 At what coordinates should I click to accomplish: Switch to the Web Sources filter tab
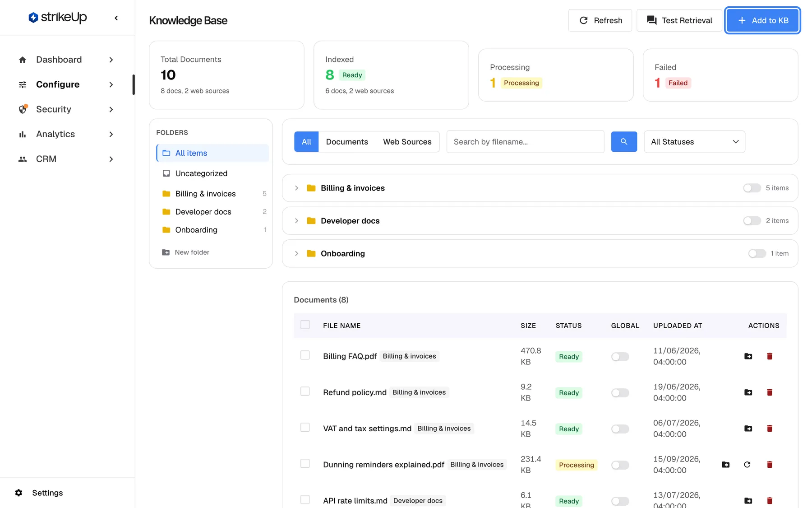tap(407, 142)
